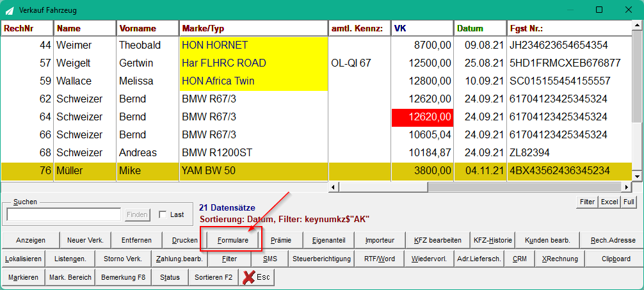Click the Zahlung.bearb. button
Screen dimensions: 644x290
click(179, 259)
